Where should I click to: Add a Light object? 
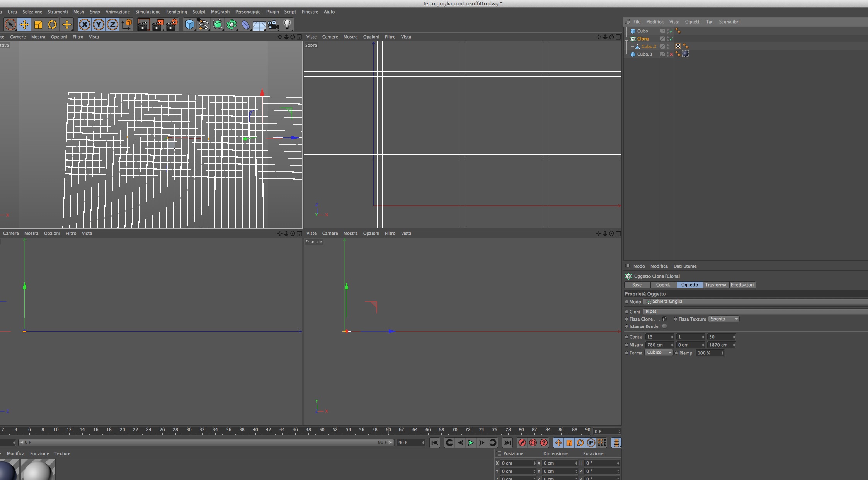click(287, 25)
